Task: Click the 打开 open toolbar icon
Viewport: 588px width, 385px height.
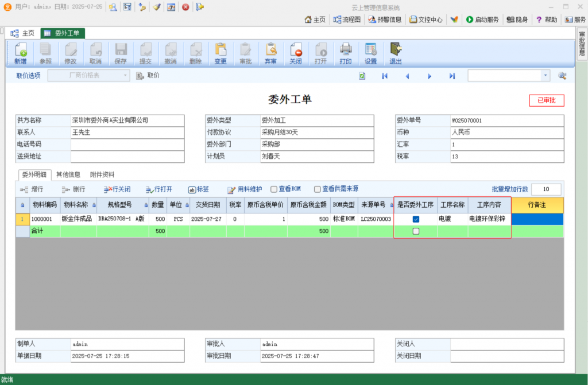Action: click(320, 53)
